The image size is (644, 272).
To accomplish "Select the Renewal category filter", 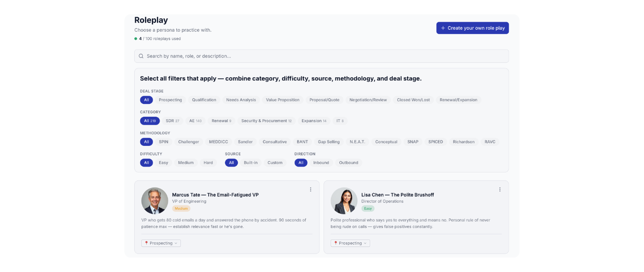I will point(221,121).
